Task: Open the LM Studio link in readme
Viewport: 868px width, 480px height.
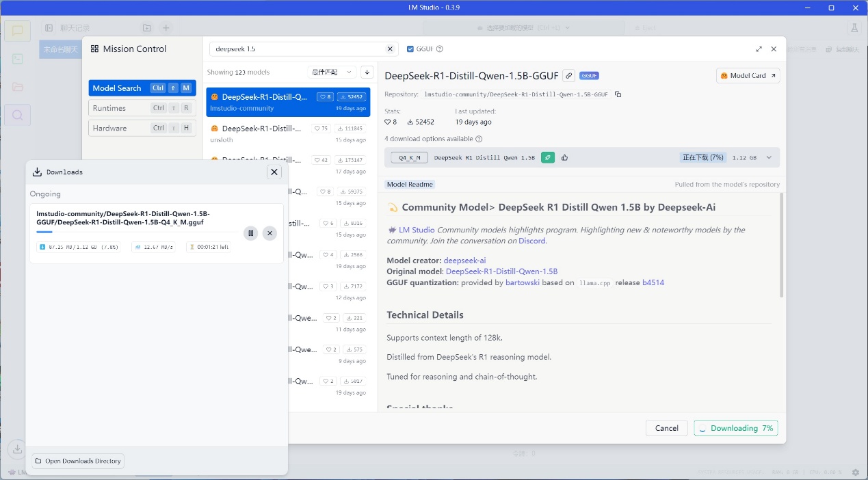Action: click(x=417, y=230)
